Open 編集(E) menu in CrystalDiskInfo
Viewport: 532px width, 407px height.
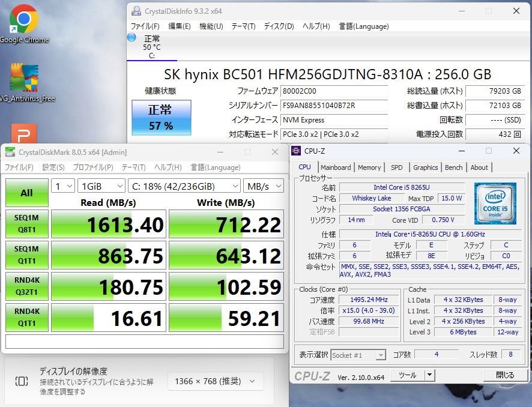[x=179, y=26]
